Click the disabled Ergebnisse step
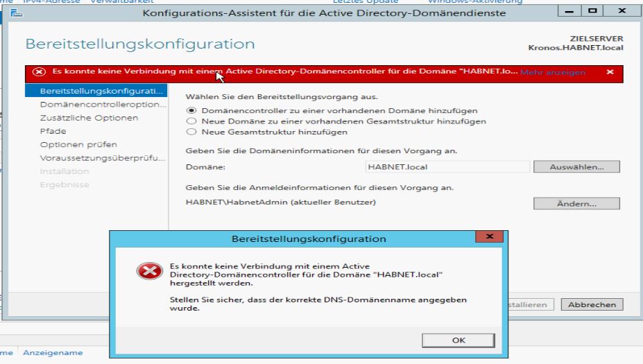 click(x=65, y=185)
